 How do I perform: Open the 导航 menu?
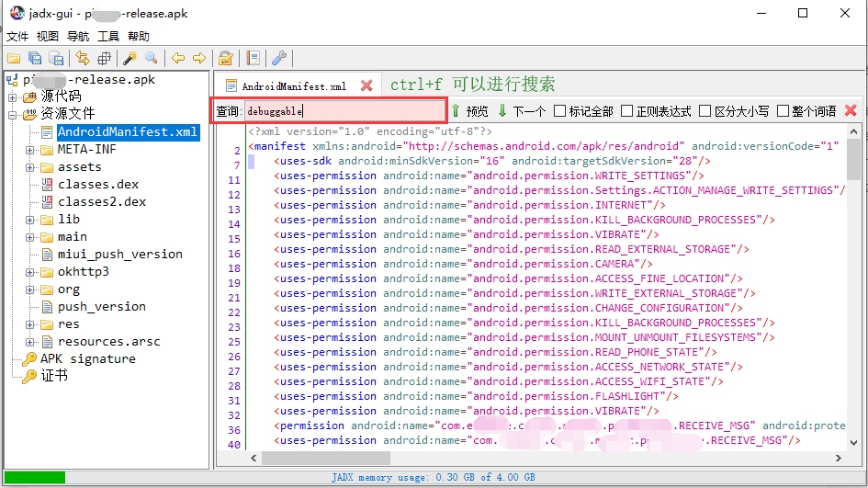pyautogui.click(x=78, y=37)
